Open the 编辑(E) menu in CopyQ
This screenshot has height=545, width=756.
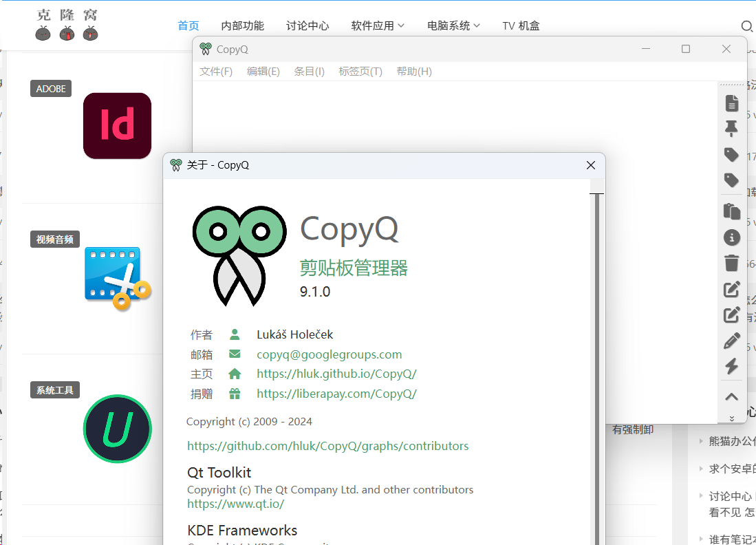tap(263, 72)
